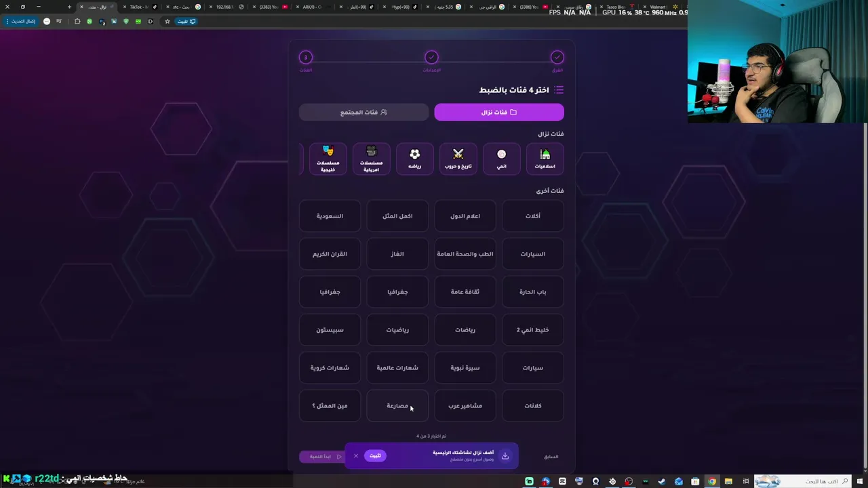Choose the رياضه soccer ball category
868x488 pixels.
point(415,159)
